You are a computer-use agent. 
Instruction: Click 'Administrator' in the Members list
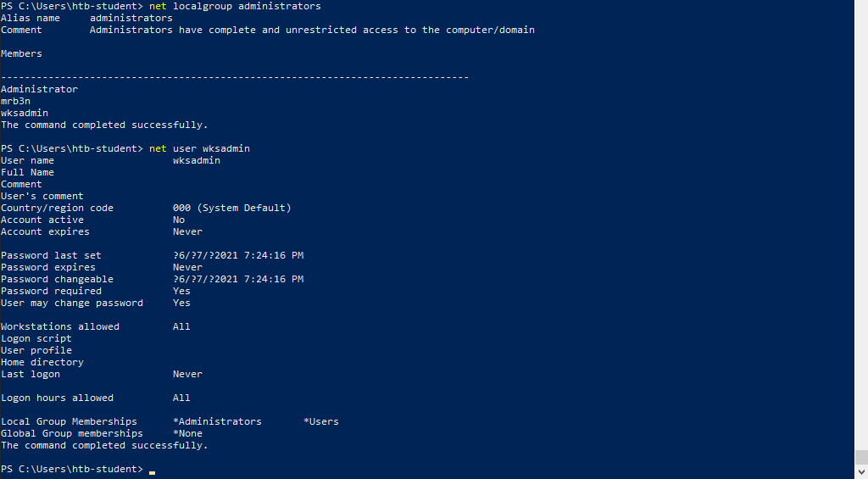point(39,89)
